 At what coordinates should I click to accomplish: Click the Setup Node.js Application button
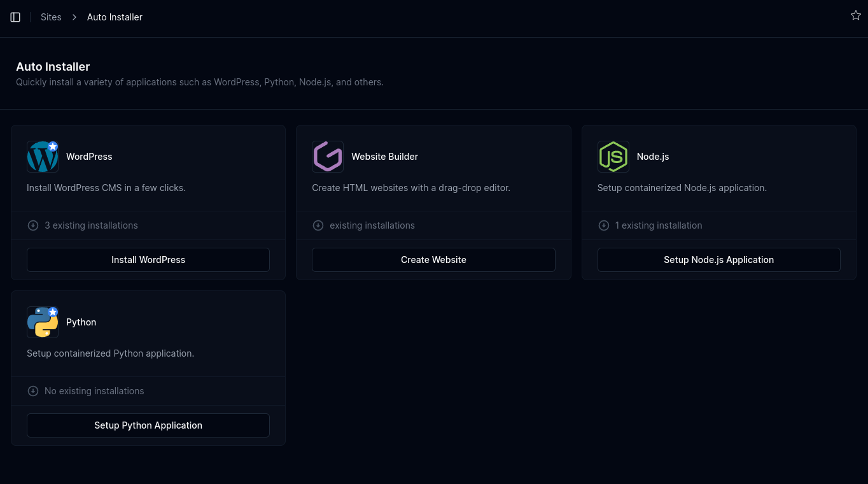pos(718,259)
